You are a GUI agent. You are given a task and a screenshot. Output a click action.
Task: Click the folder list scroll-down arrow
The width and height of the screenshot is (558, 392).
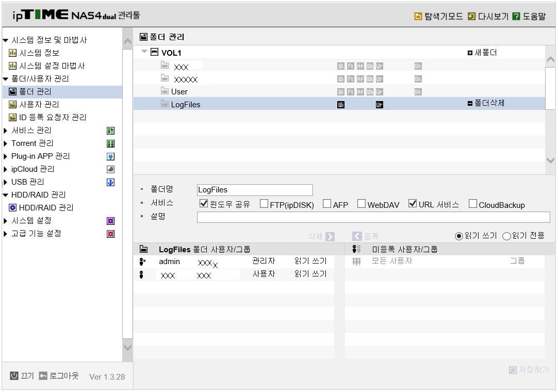click(x=550, y=160)
